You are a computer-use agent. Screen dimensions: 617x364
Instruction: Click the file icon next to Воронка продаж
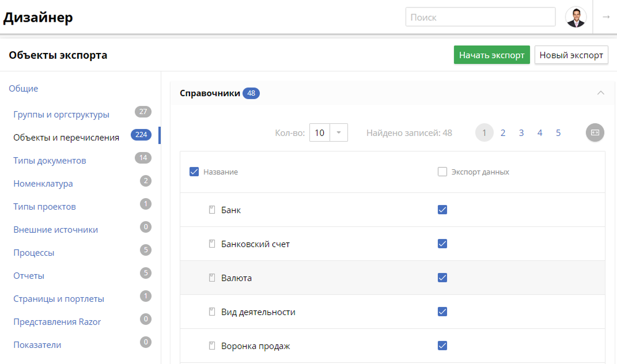tap(212, 346)
